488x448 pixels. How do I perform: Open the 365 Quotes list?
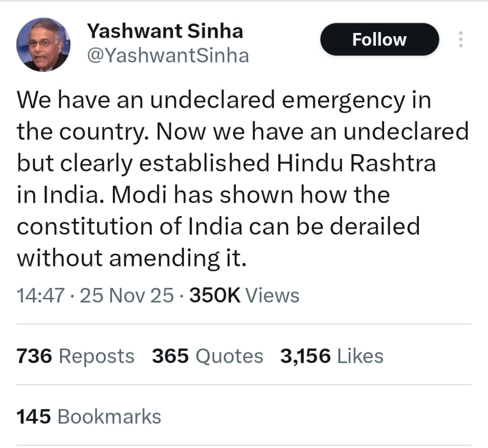(x=207, y=356)
